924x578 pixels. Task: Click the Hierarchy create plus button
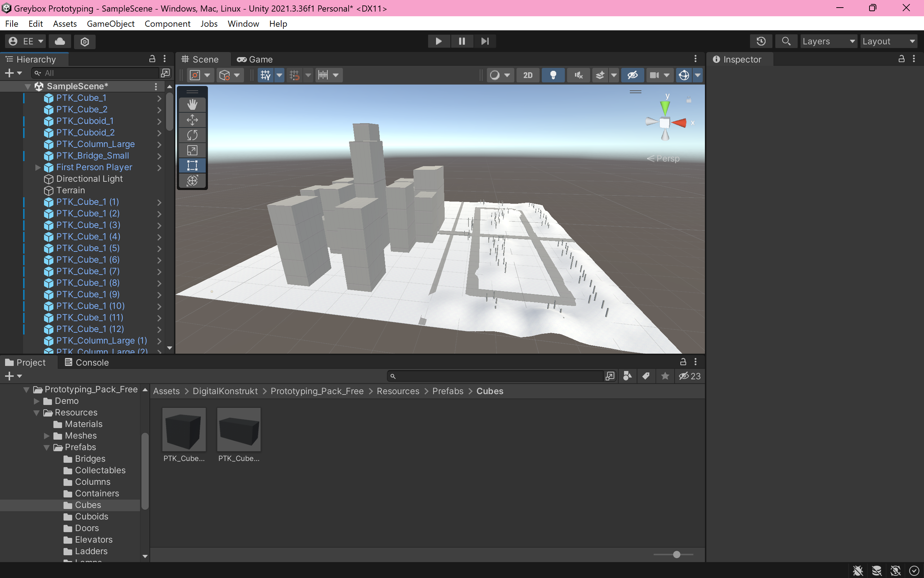13,73
